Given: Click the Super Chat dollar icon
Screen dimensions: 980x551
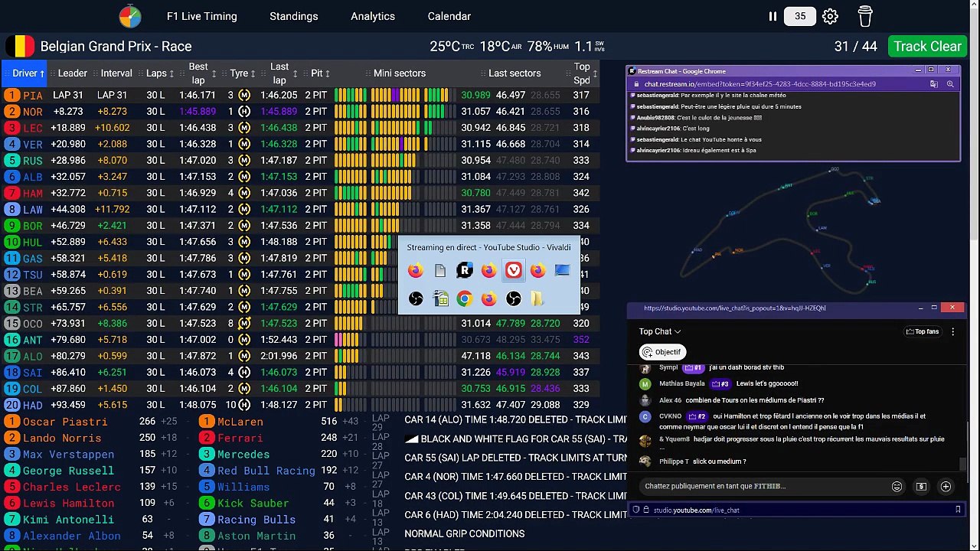Looking at the screenshot, I should 921,487.
